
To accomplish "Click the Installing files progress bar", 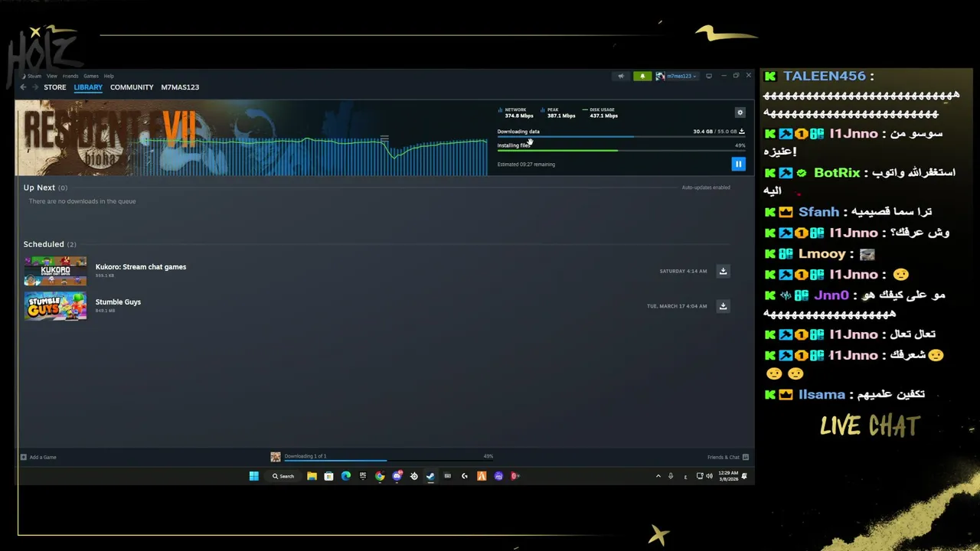I will pos(621,150).
